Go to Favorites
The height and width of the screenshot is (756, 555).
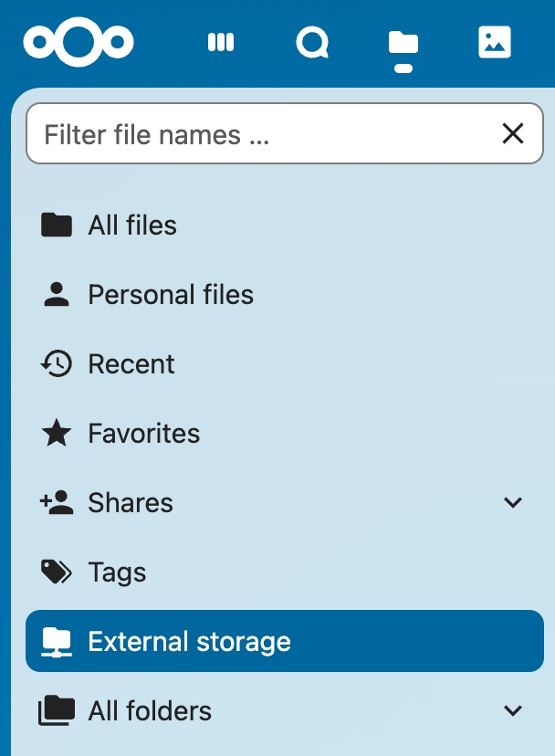coord(144,434)
